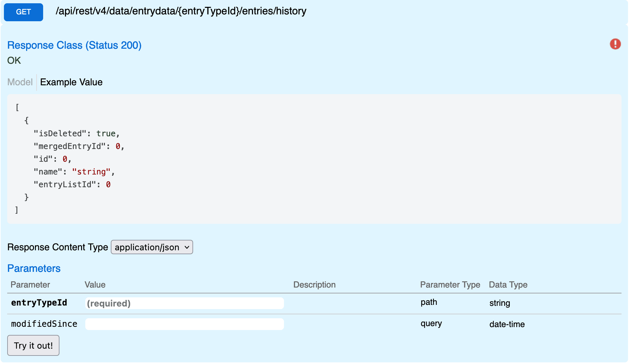Click the entryTypeId parameter name
The width and height of the screenshot is (630, 364).
coord(39,303)
